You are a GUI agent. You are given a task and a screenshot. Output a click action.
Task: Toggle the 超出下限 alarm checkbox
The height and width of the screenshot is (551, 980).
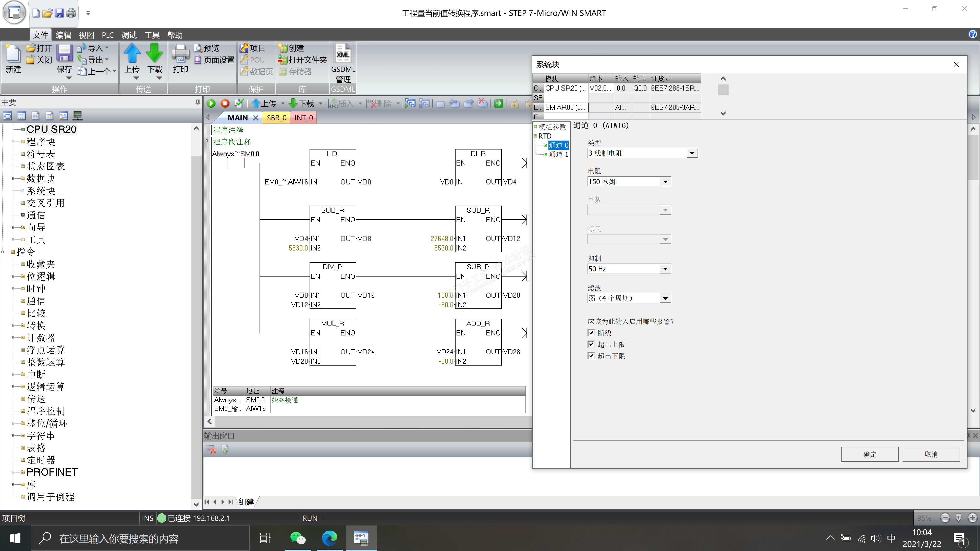pos(591,356)
